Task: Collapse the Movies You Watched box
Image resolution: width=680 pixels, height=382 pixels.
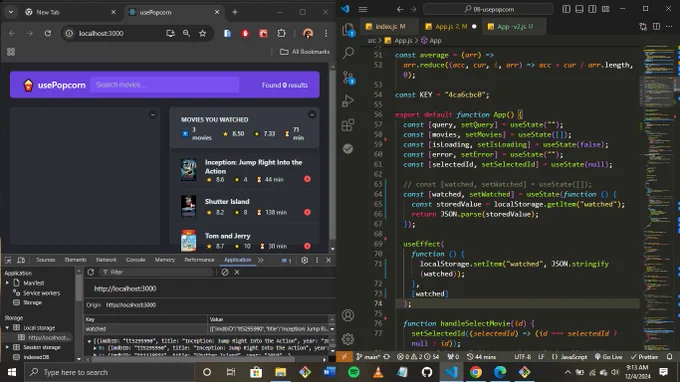Action: click(312, 114)
